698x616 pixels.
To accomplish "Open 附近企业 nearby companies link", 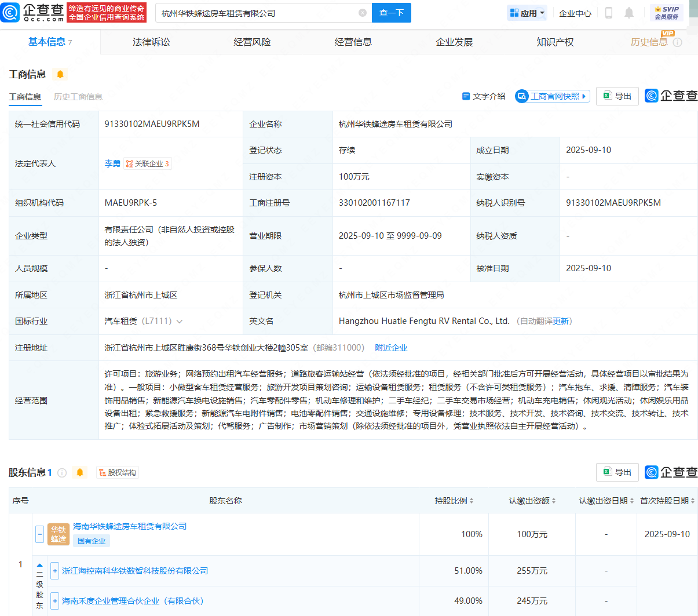I will click(391, 348).
